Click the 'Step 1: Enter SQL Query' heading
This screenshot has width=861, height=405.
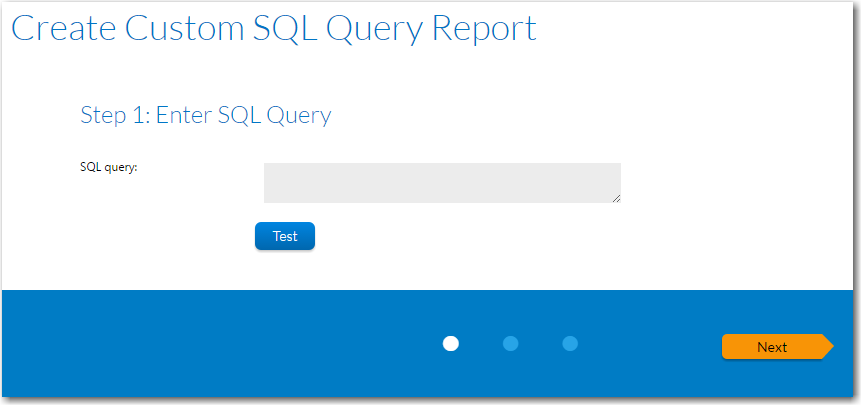click(x=205, y=115)
